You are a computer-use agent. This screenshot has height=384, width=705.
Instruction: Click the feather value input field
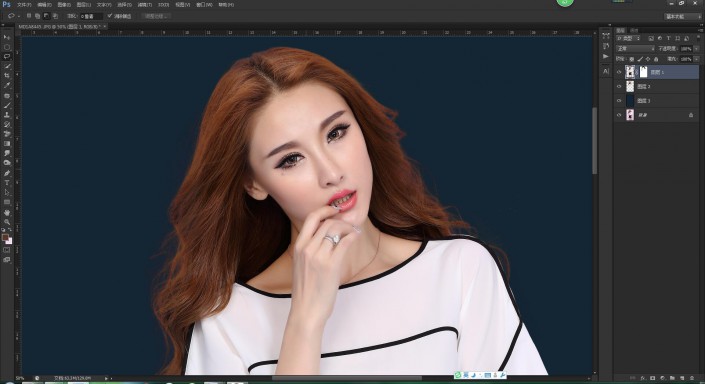[91, 16]
